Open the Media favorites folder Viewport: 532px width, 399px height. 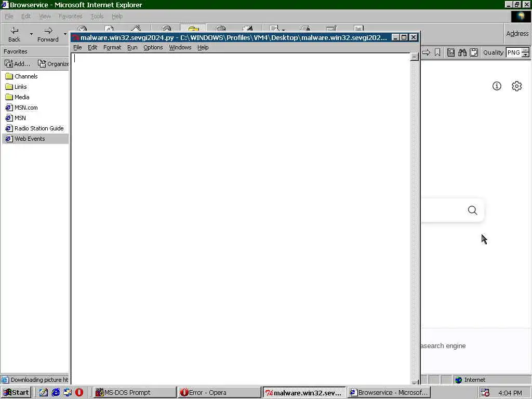(18, 97)
